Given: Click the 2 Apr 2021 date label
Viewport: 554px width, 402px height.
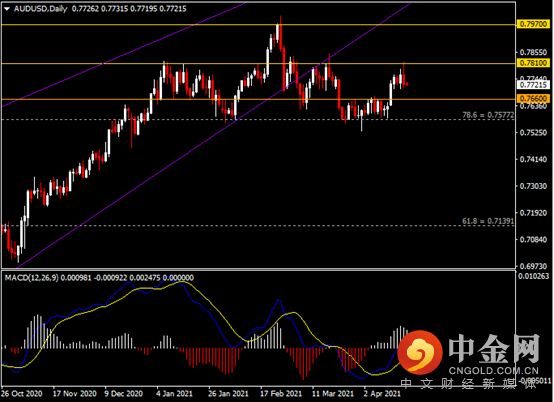Looking at the screenshot, I should coord(382,394).
